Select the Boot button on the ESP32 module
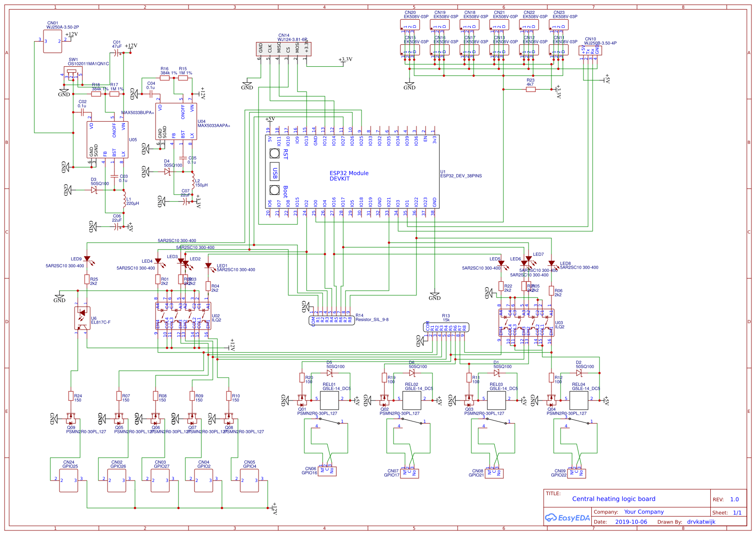Image resolution: width=756 pixels, height=535 pixels. 275,190
